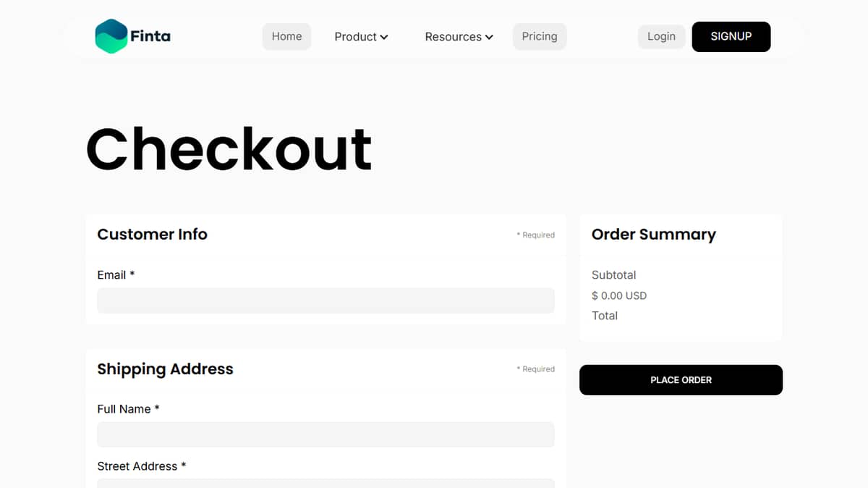Focus the Full Name input field
The height and width of the screenshot is (488, 868).
click(325, 434)
